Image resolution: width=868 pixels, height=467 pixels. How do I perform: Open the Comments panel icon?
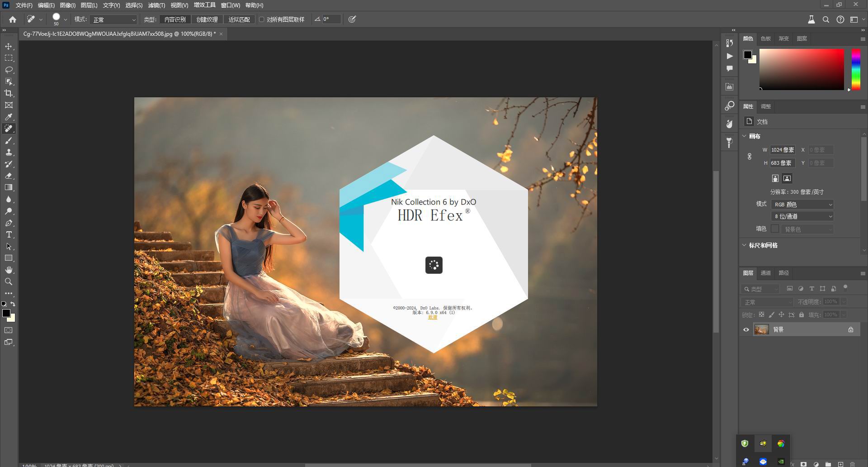pyautogui.click(x=729, y=68)
